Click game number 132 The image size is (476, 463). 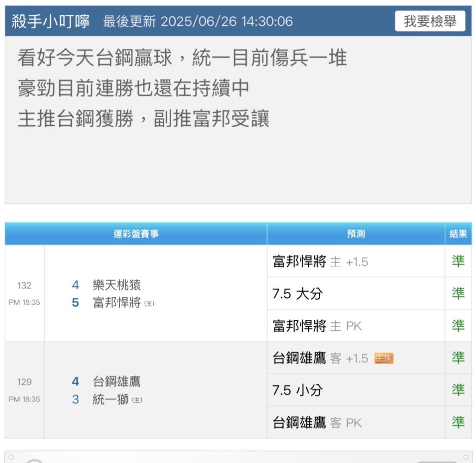coord(24,285)
